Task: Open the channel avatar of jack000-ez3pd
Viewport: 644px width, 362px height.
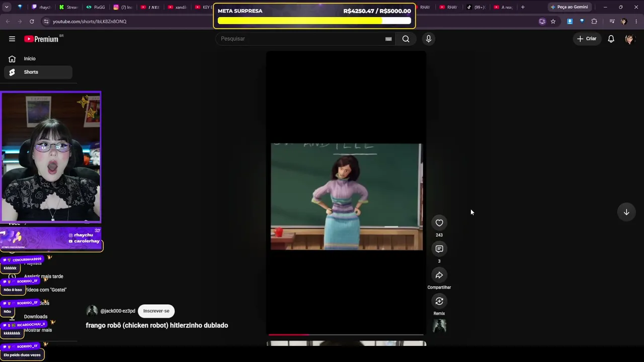Action: click(92, 311)
